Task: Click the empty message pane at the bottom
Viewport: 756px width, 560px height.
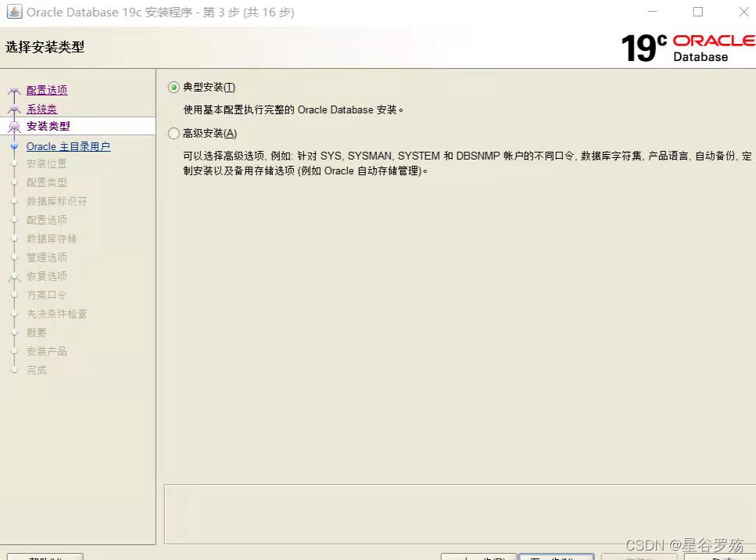Action: (x=460, y=515)
